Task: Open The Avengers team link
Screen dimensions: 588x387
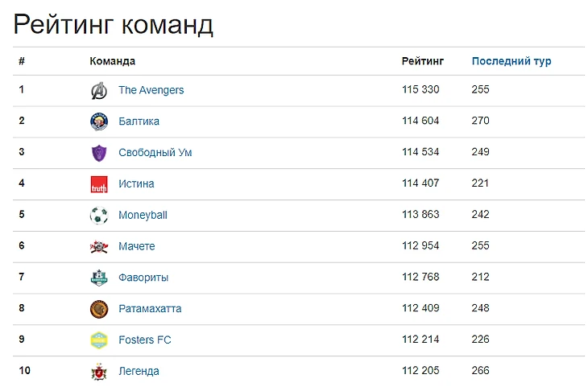Action: pos(151,90)
